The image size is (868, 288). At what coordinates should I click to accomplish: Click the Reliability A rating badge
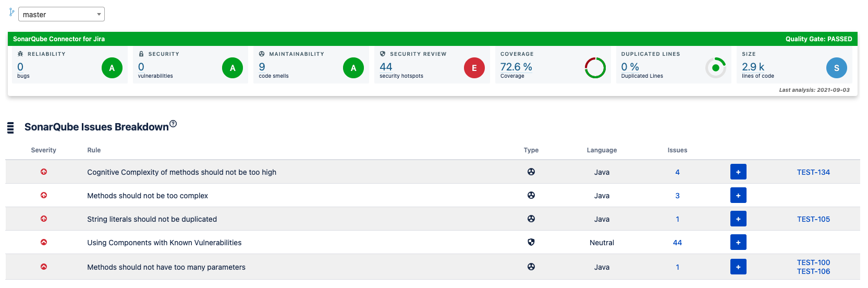pyautogui.click(x=112, y=68)
